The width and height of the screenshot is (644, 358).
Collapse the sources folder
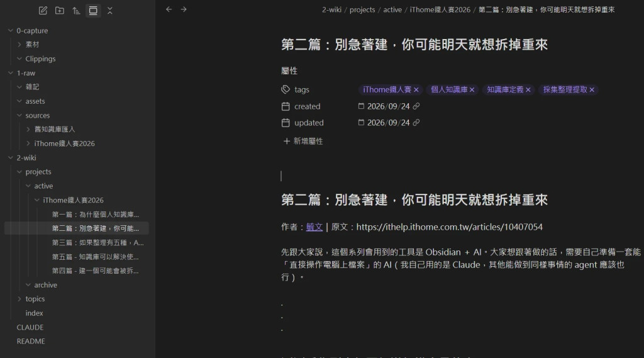click(x=19, y=115)
